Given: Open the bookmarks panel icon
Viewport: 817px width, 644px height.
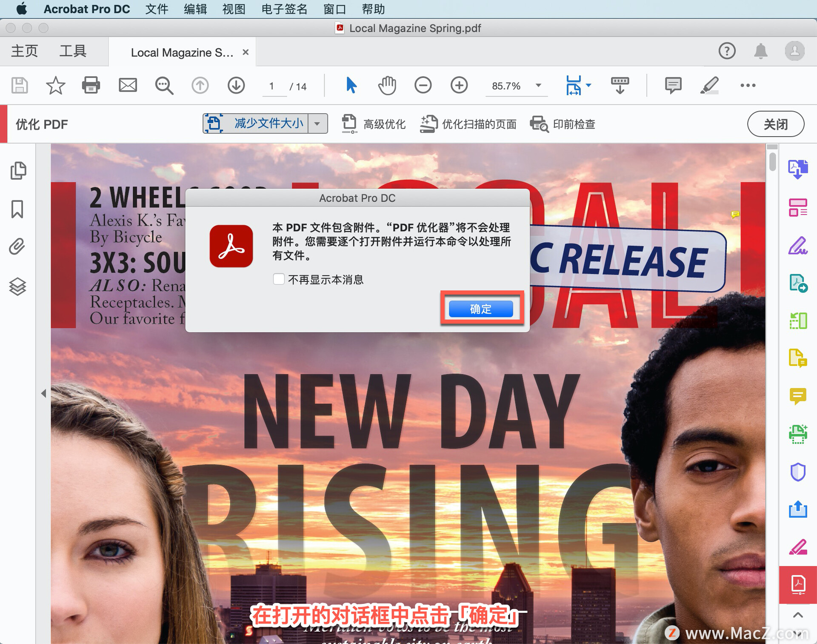Looking at the screenshot, I should point(17,209).
